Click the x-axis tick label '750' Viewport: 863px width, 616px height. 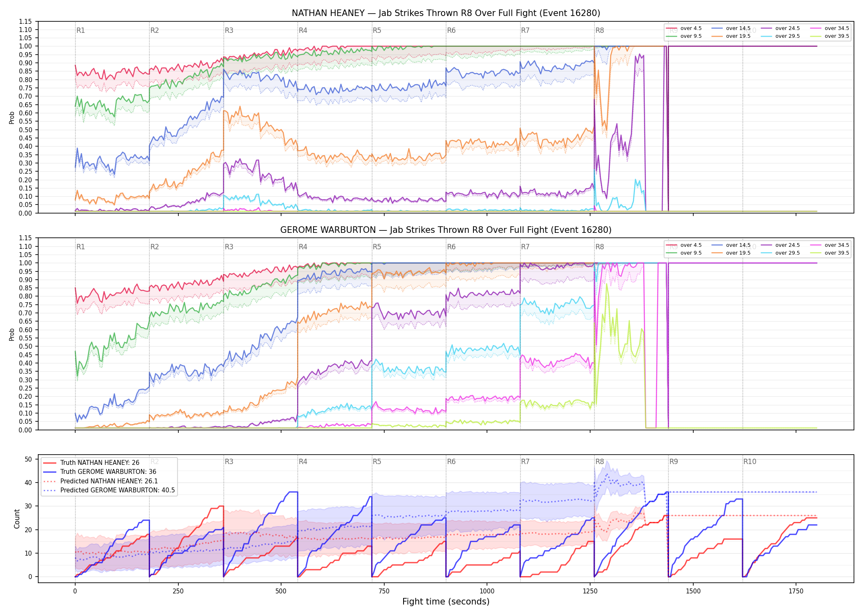coord(384,591)
